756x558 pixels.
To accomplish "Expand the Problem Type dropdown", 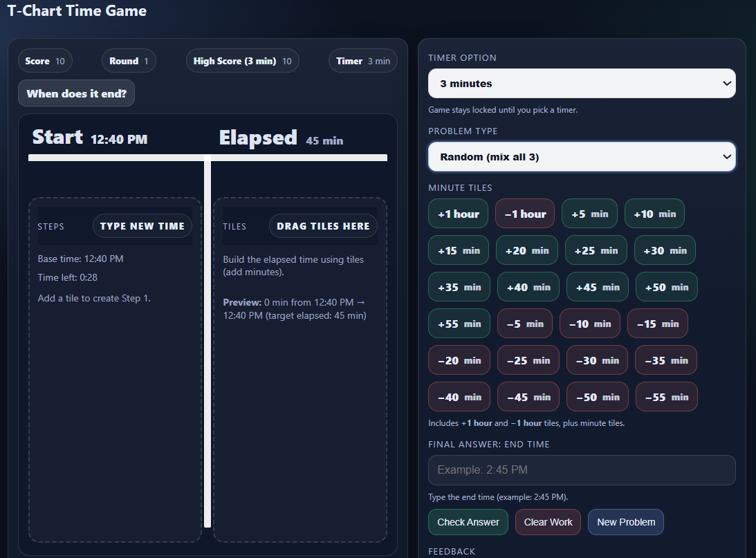I will point(582,157).
